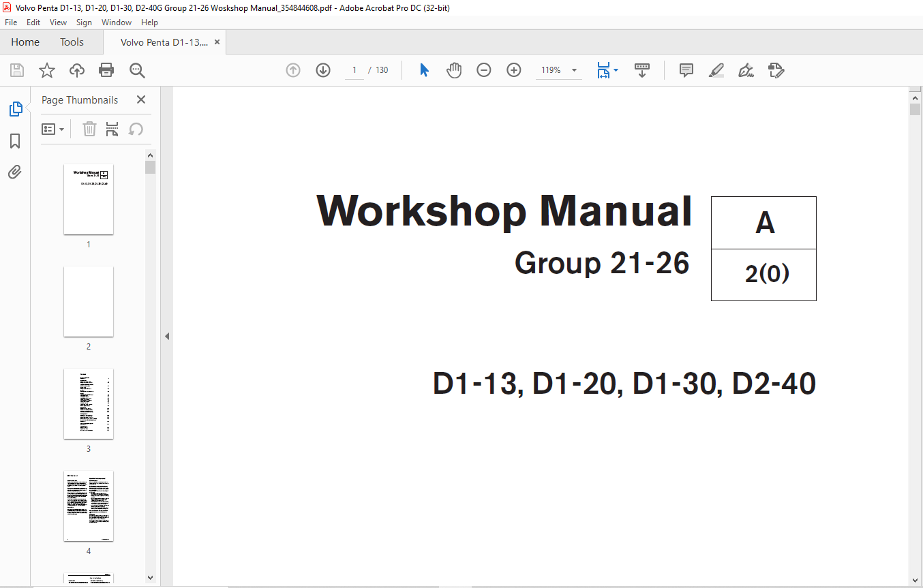Zoom in with the plus button
This screenshot has height=588, width=923.
tap(514, 70)
